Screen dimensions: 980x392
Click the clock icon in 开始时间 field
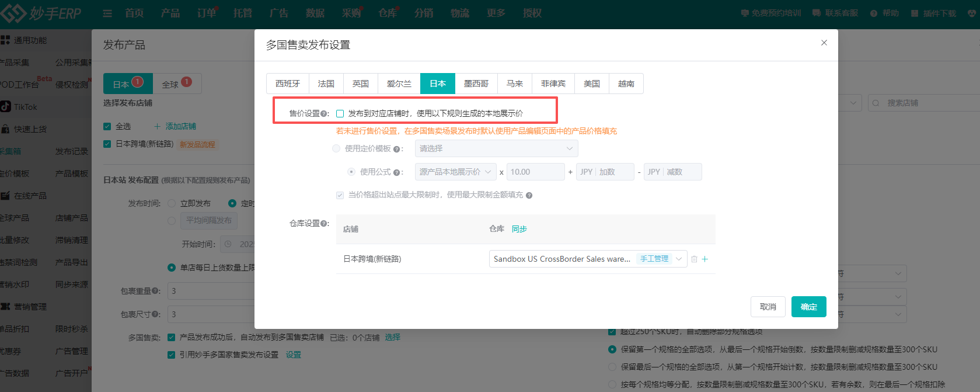228,244
